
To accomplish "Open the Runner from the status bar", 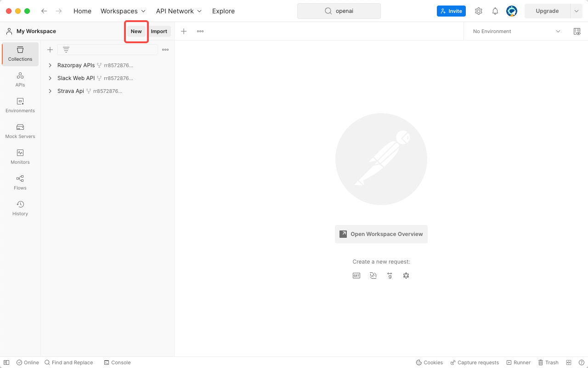I will point(519,362).
